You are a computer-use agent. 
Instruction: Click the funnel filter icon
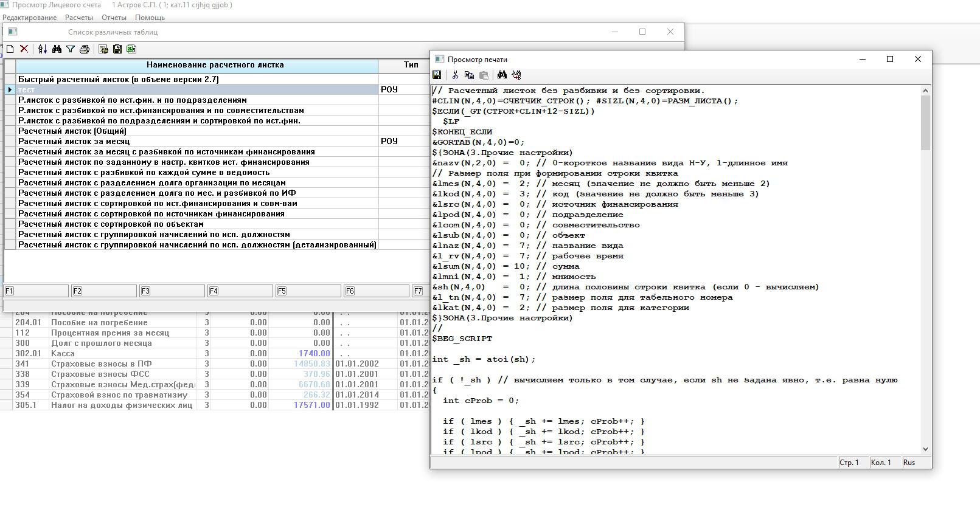coord(71,49)
